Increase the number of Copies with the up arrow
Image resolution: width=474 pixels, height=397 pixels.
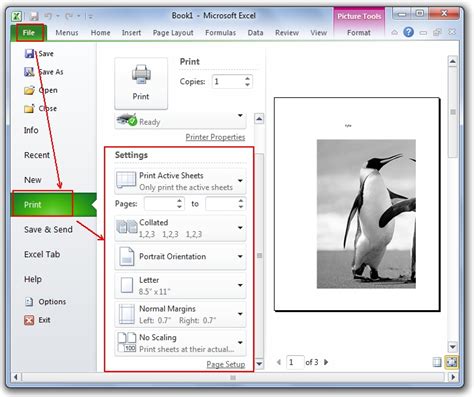[247, 79]
